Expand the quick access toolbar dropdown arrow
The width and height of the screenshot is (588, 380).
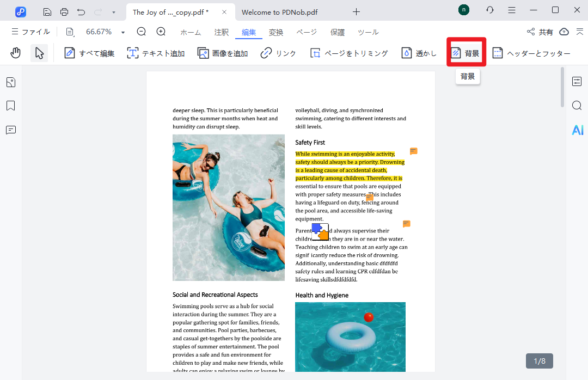coord(113,11)
